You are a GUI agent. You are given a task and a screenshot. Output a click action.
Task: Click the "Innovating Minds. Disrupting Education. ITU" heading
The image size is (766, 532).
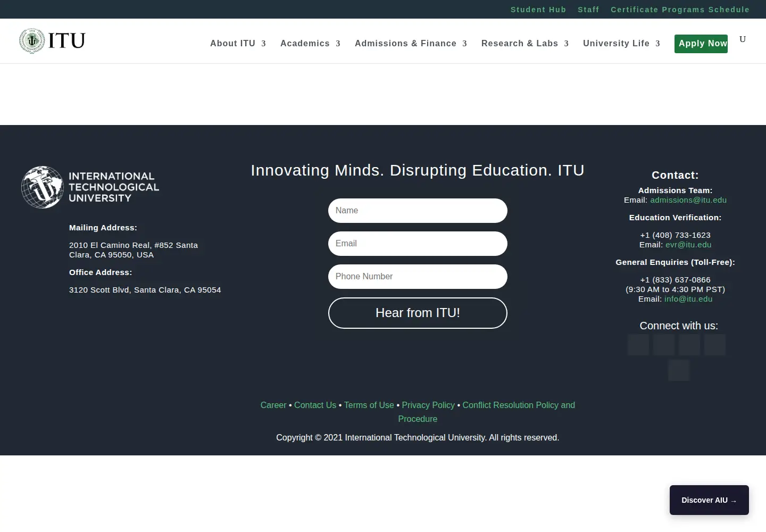click(x=418, y=170)
